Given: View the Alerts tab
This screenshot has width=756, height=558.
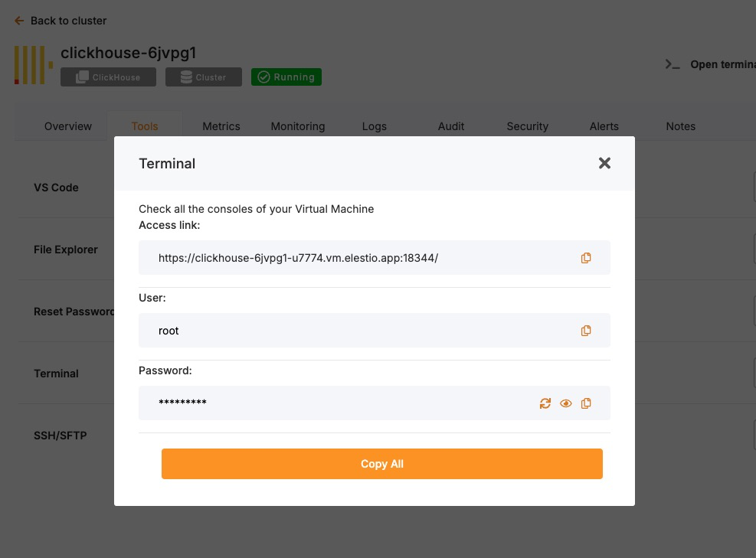Looking at the screenshot, I should click(604, 126).
